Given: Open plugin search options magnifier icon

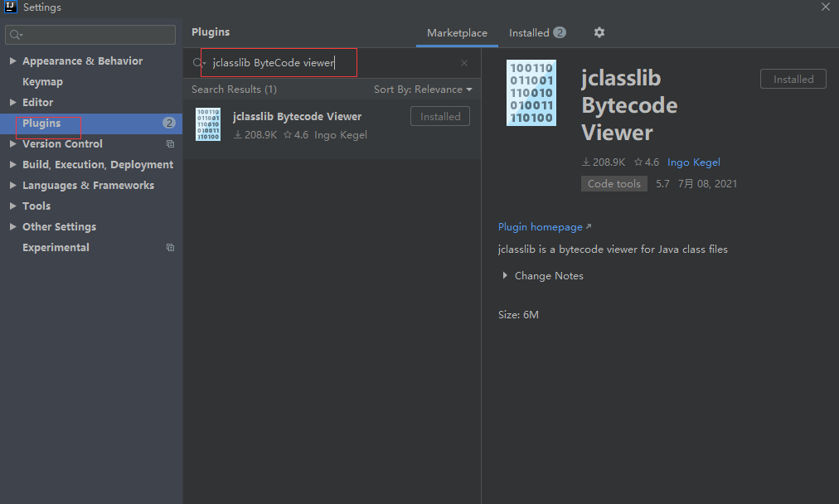Looking at the screenshot, I should [x=198, y=63].
